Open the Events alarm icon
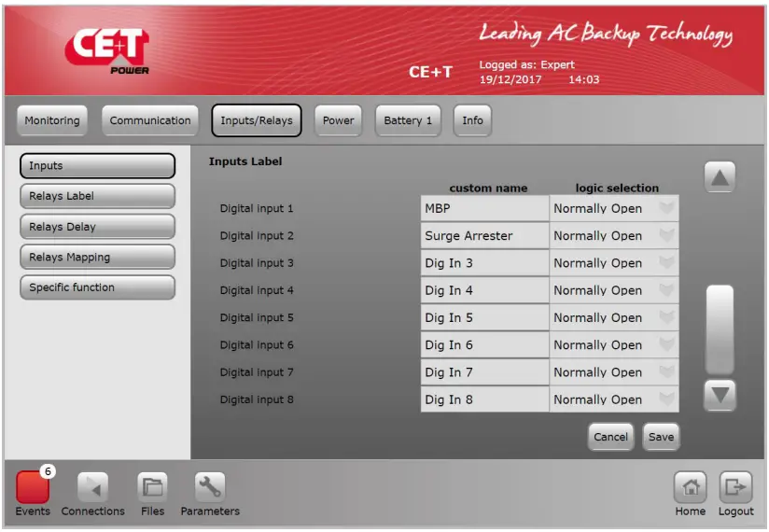769x532 pixels. tap(33, 487)
